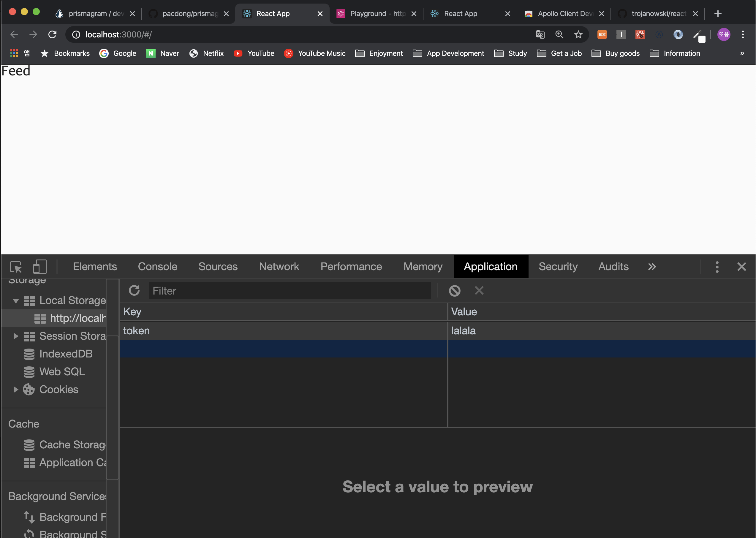Switch to the Memory tab

(x=423, y=267)
